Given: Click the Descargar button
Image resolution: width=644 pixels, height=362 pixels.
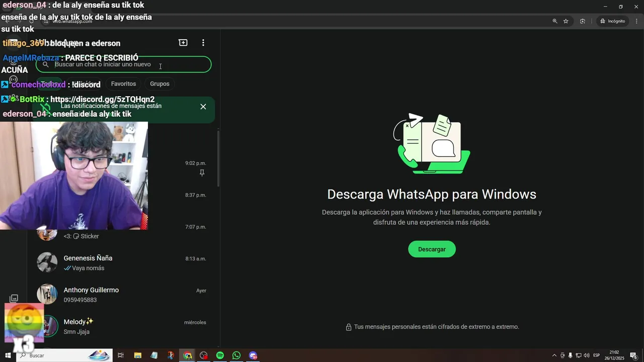Looking at the screenshot, I should coord(432,249).
